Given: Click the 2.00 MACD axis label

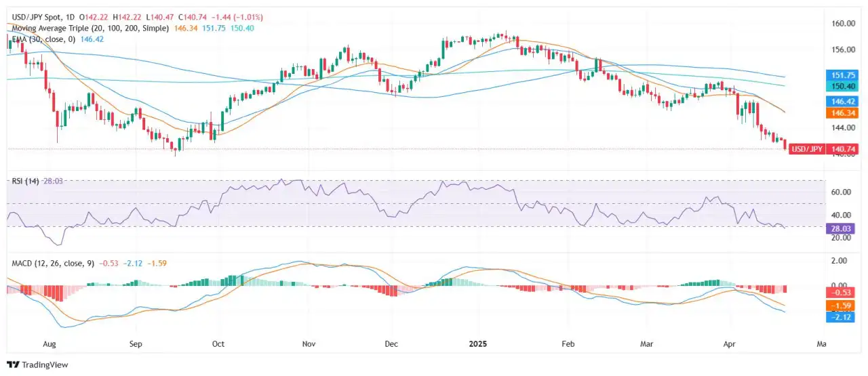Looking at the screenshot, I should 839,260.
